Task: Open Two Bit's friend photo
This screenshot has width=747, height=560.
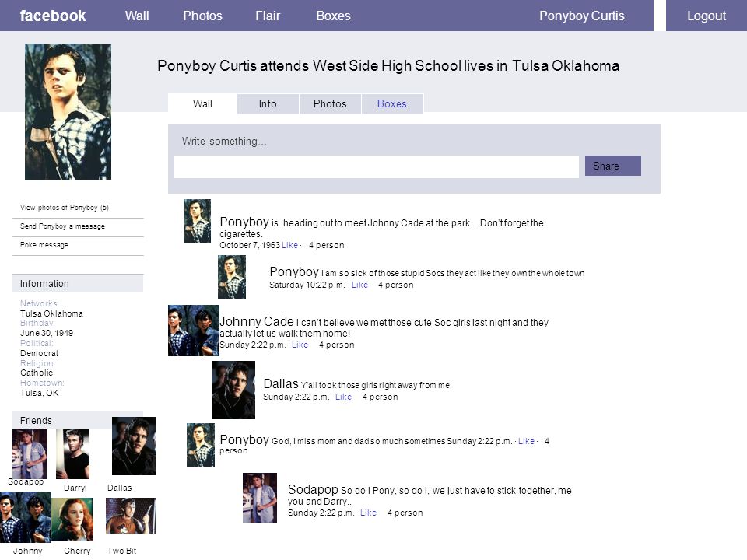Action: 131,516
